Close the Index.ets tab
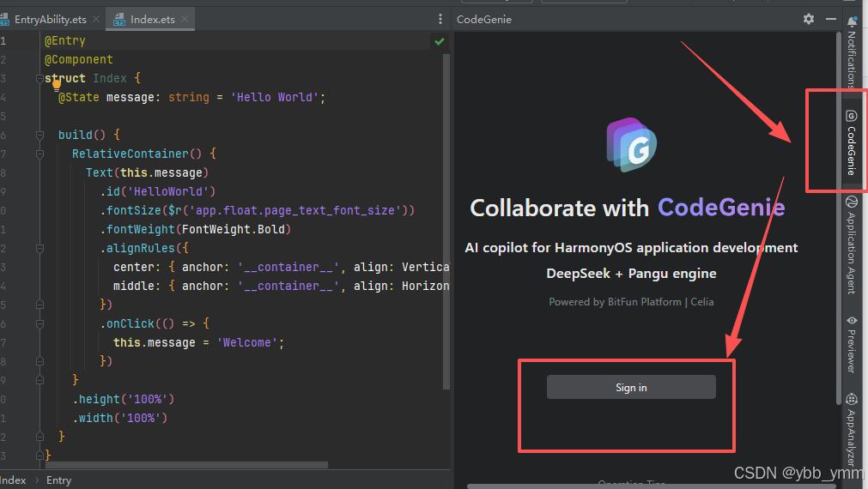This screenshot has width=868, height=489. [x=185, y=19]
